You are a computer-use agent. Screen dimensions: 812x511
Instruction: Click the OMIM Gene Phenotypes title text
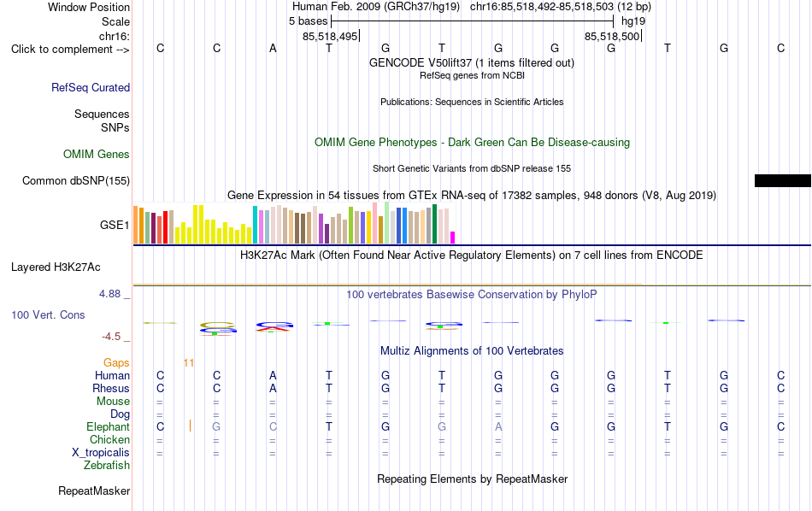click(x=472, y=143)
